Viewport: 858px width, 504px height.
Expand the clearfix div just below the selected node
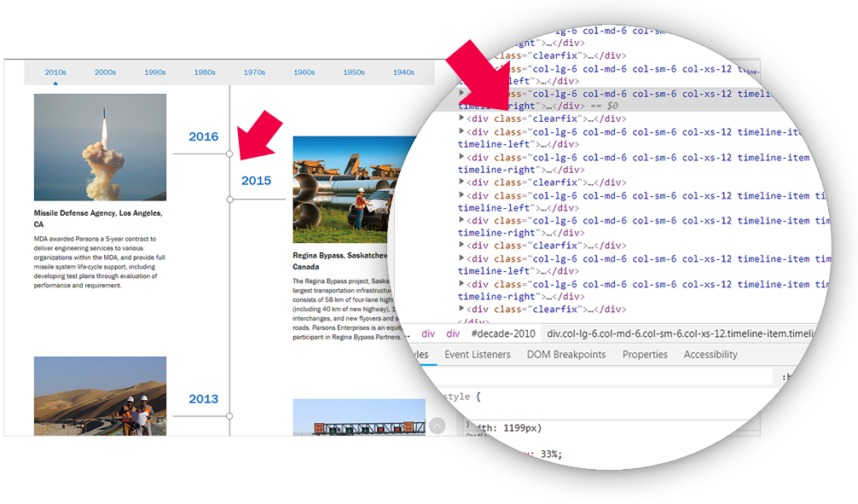pos(461,118)
